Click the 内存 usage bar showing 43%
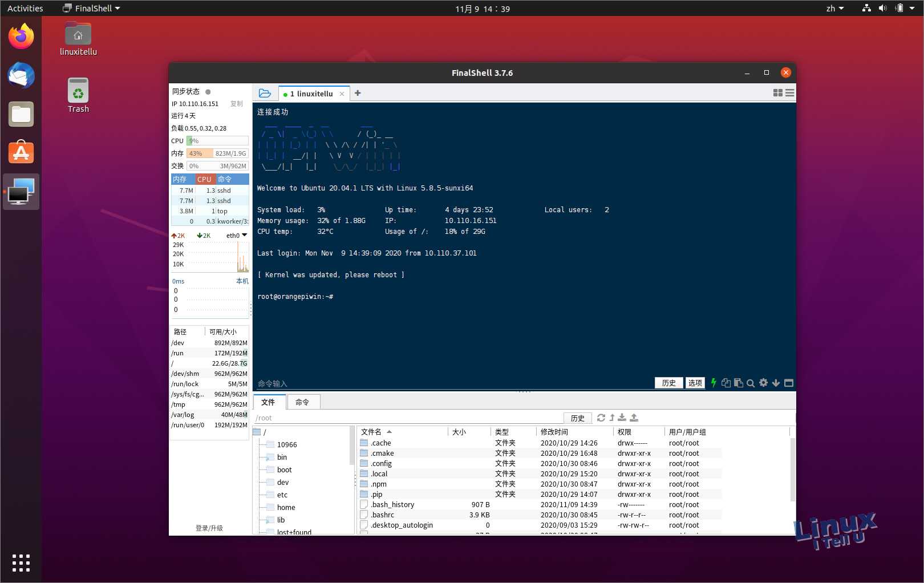Screen dimensions: 924x583 pyautogui.click(x=217, y=153)
